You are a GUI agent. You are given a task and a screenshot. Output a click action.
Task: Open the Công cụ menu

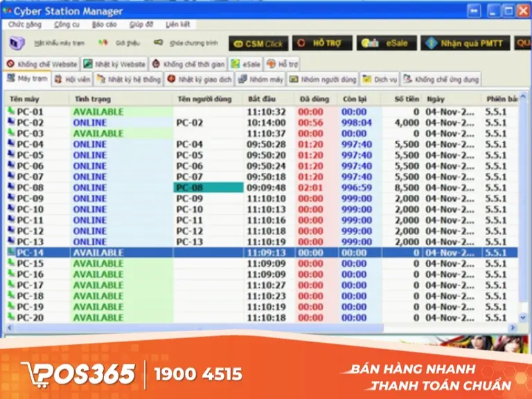tap(66, 24)
